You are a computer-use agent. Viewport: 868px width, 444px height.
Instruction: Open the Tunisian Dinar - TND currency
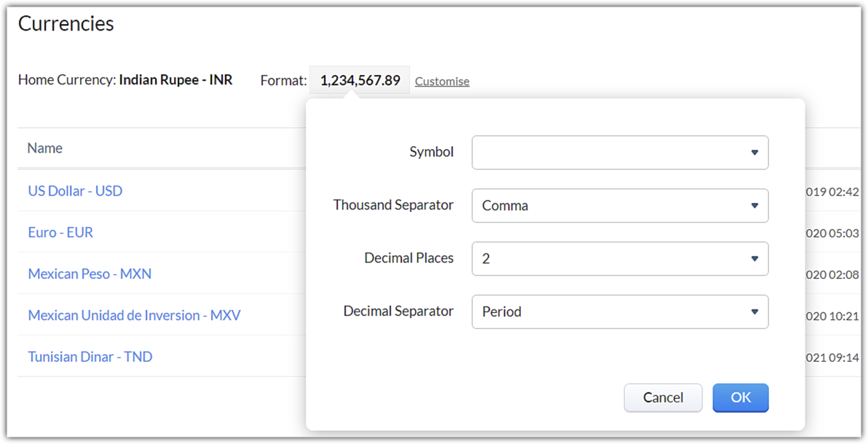(90, 357)
